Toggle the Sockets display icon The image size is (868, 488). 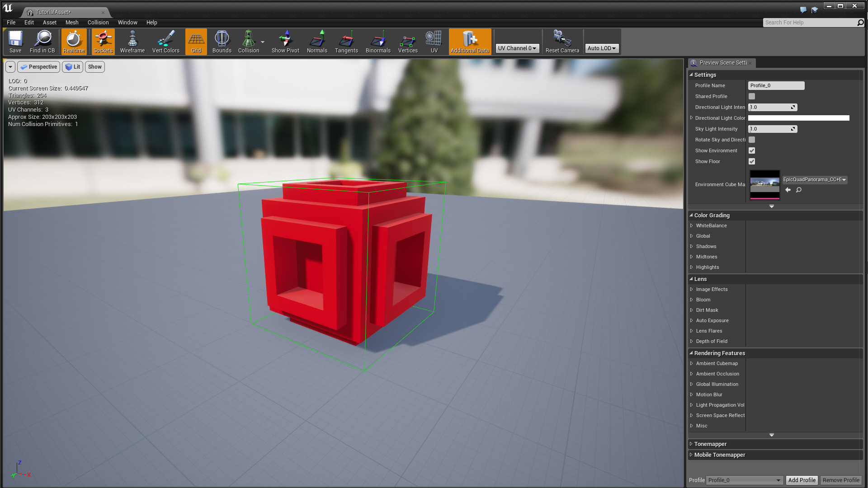point(103,42)
